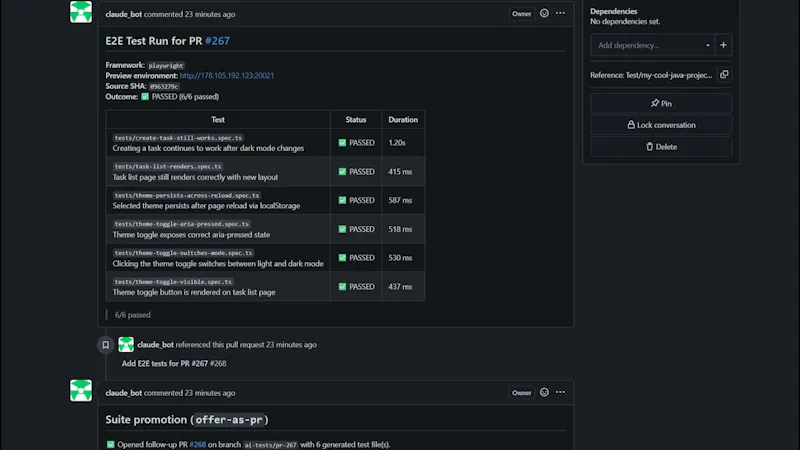The width and height of the screenshot is (800, 450).
Task: Click the '6/6 passed' summary quote
Action: coord(133,315)
